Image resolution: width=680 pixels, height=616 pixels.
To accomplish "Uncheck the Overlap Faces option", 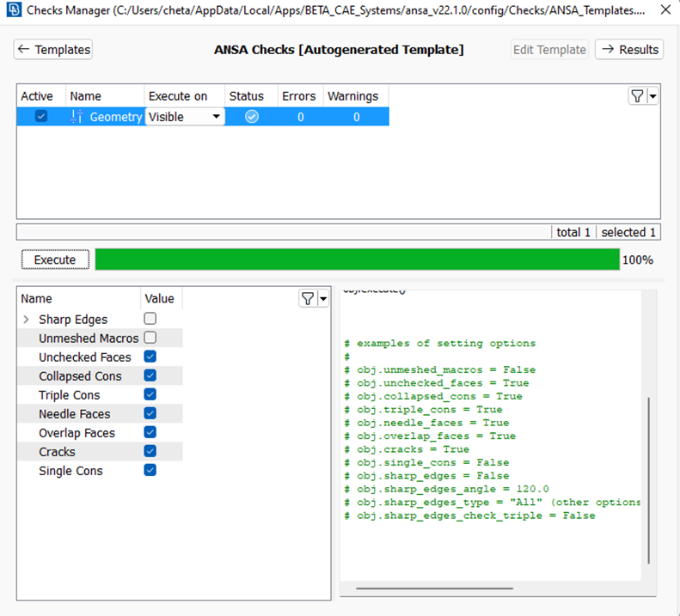I will point(150,432).
